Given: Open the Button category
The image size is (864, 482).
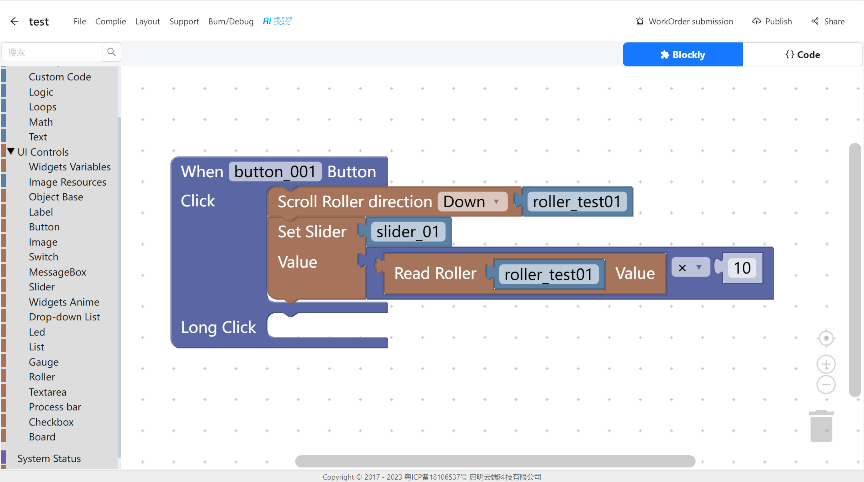Looking at the screenshot, I should pyautogui.click(x=44, y=227).
